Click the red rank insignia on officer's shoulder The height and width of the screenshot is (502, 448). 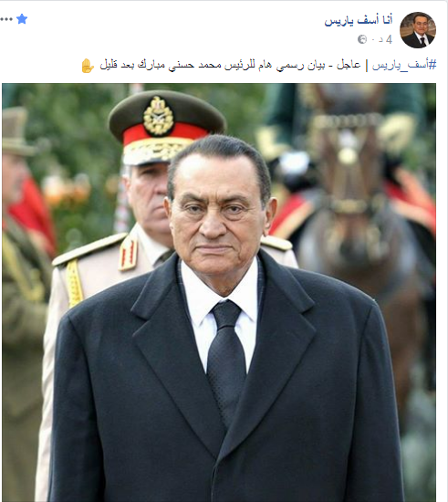tap(128, 255)
